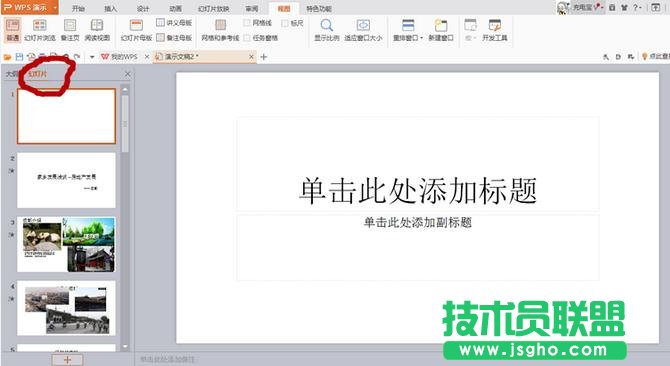This screenshot has width=670, height=366.
Task: Open the 备注页 notes page view
Action: (x=70, y=30)
